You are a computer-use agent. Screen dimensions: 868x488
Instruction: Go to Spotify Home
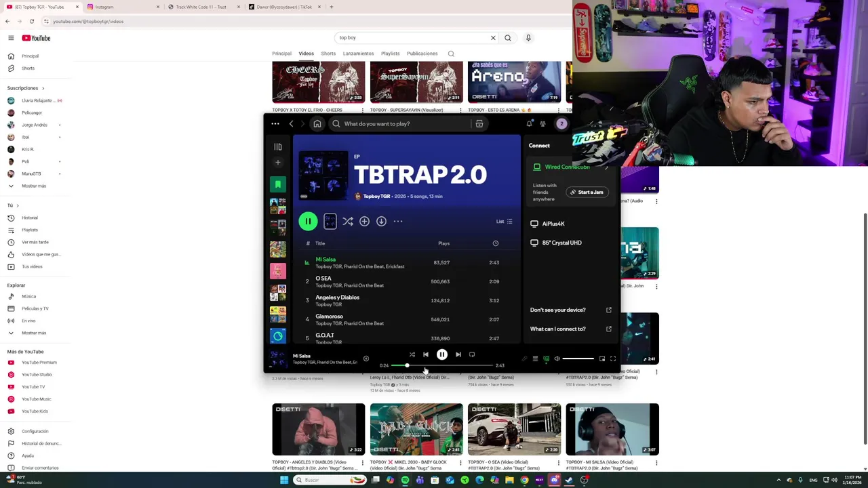click(x=317, y=123)
